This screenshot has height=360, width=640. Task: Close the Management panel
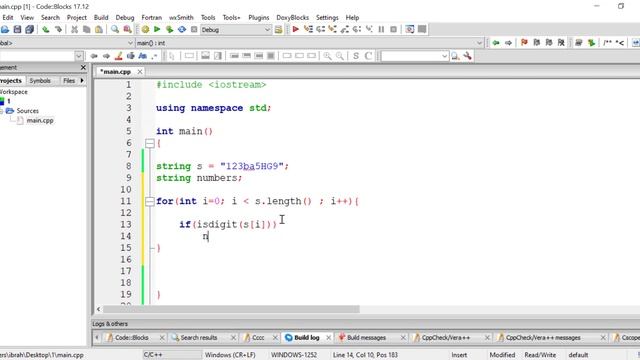tap(83, 67)
